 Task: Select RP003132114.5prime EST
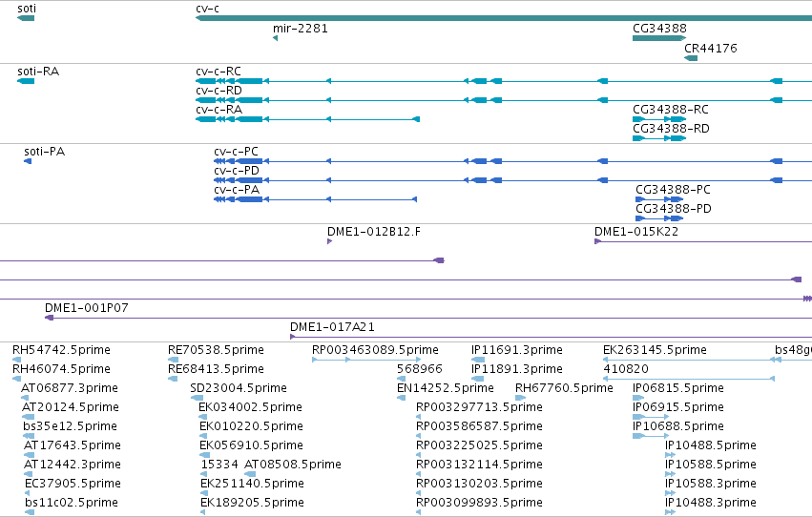[419, 474]
